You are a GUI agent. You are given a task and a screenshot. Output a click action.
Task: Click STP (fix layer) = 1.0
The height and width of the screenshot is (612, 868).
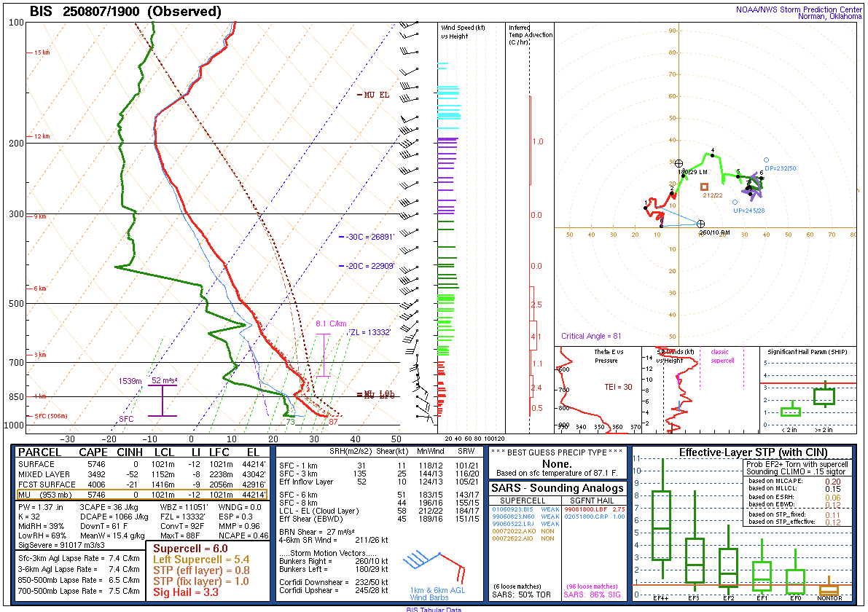coord(201,581)
